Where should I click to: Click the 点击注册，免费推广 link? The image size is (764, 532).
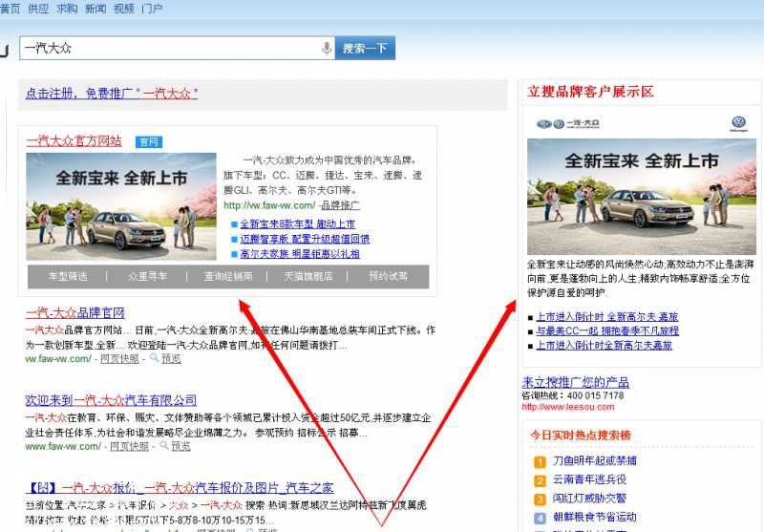pyautogui.click(x=111, y=93)
